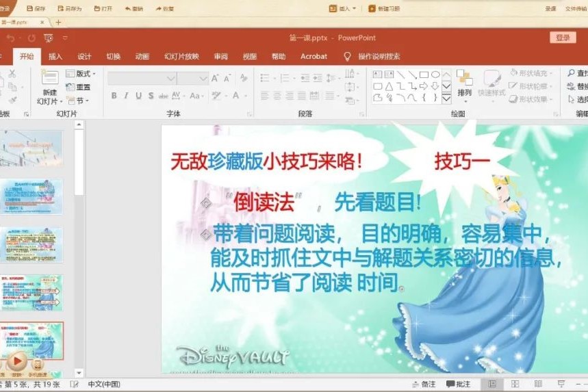Click the Cut scissors icon
The height and width of the screenshot is (392, 588).
(12, 73)
